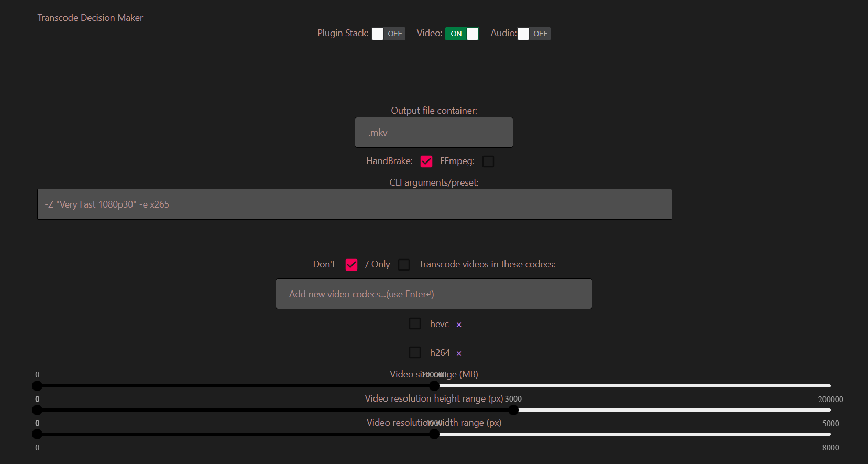Click the Add new video codecs field
This screenshot has width=868, height=464.
(434, 294)
